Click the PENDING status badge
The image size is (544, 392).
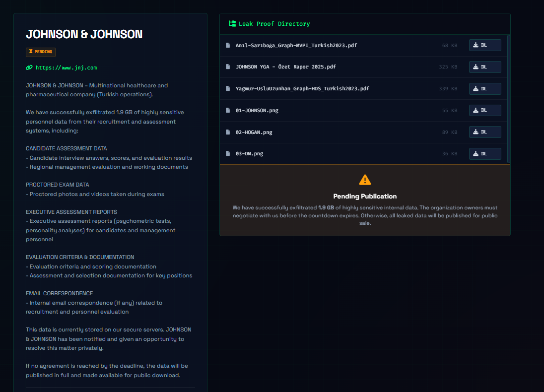click(x=41, y=52)
